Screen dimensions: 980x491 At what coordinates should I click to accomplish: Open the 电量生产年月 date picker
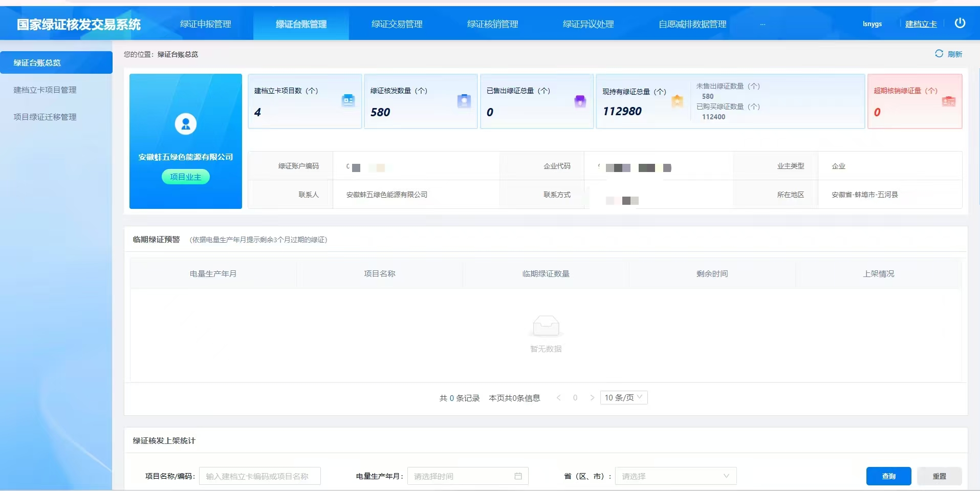click(461, 476)
